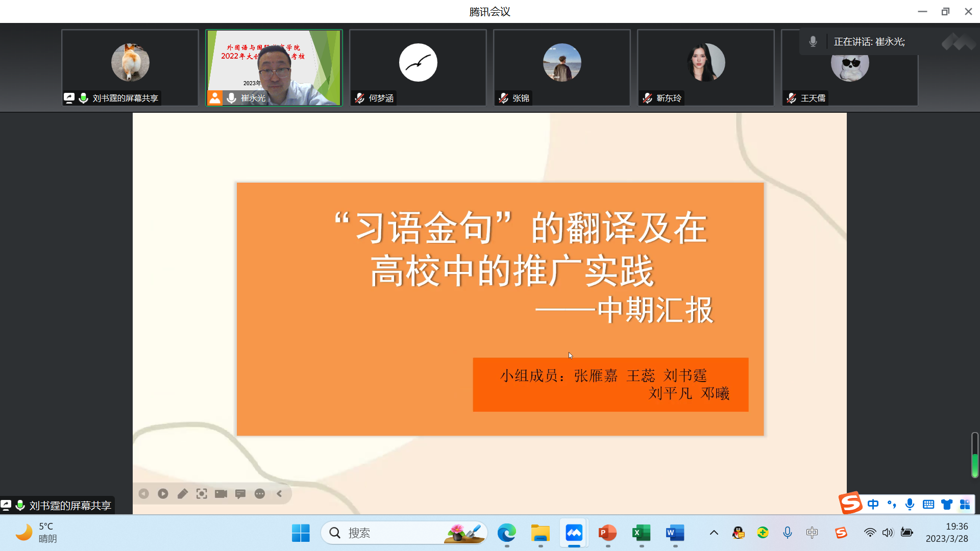Open subtitles speech bubble icon in slideshow toolbar

[240, 494]
